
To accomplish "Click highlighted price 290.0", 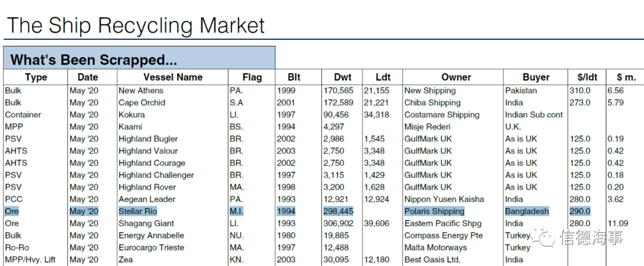I will 580,211.
